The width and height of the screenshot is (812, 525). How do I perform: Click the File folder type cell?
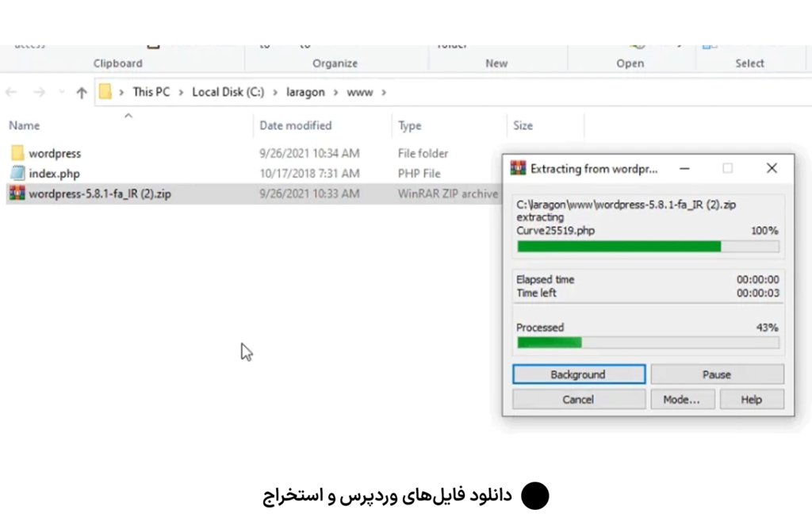pyautogui.click(x=423, y=153)
